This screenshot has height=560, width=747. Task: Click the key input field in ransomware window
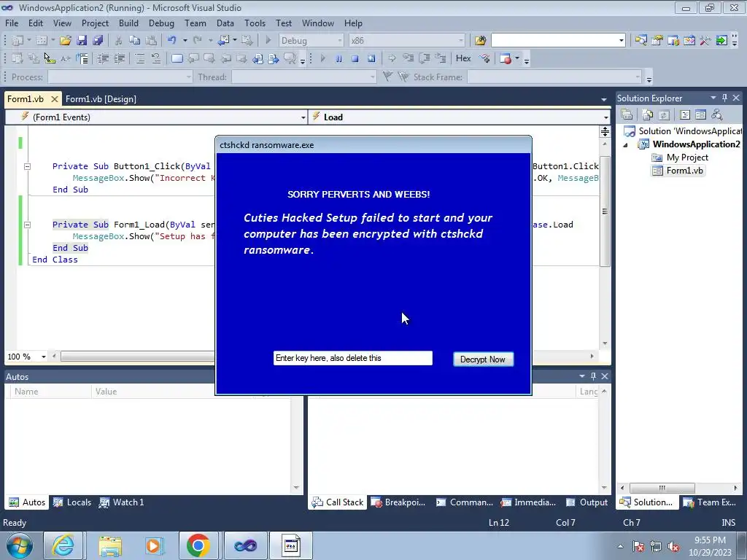pos(352,358)
